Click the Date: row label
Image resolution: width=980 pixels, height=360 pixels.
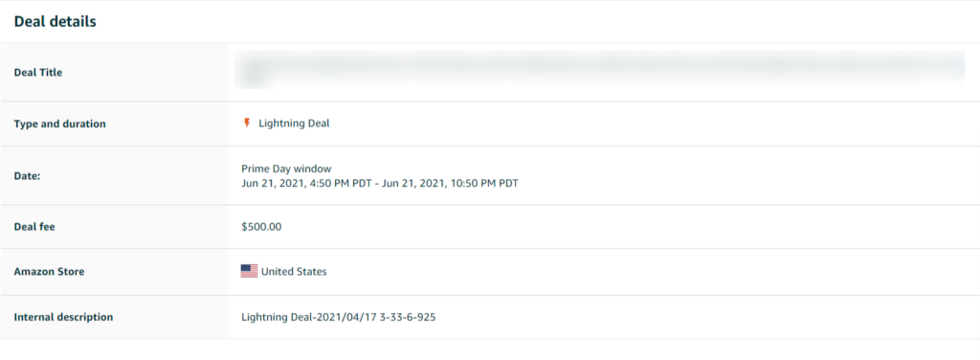27,177
